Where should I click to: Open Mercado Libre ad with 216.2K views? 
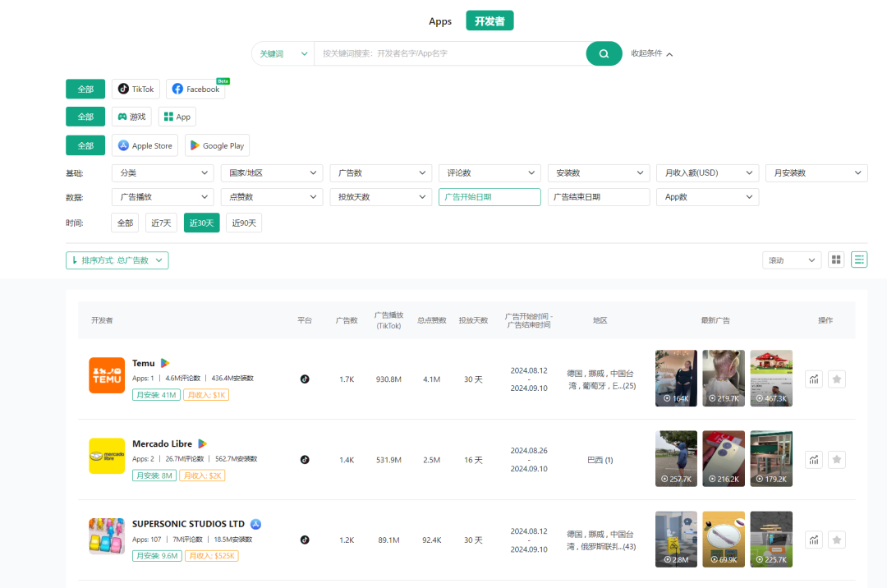click(724, 458)
